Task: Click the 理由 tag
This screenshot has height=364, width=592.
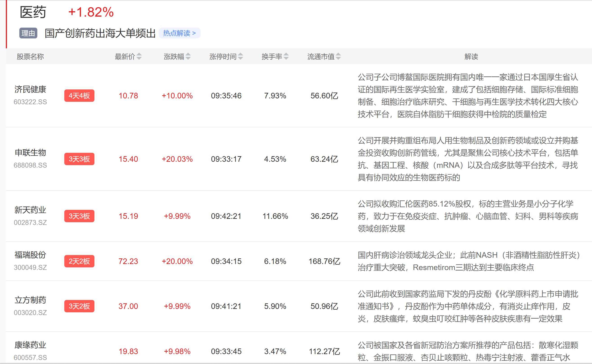Action: pos(28,33)
